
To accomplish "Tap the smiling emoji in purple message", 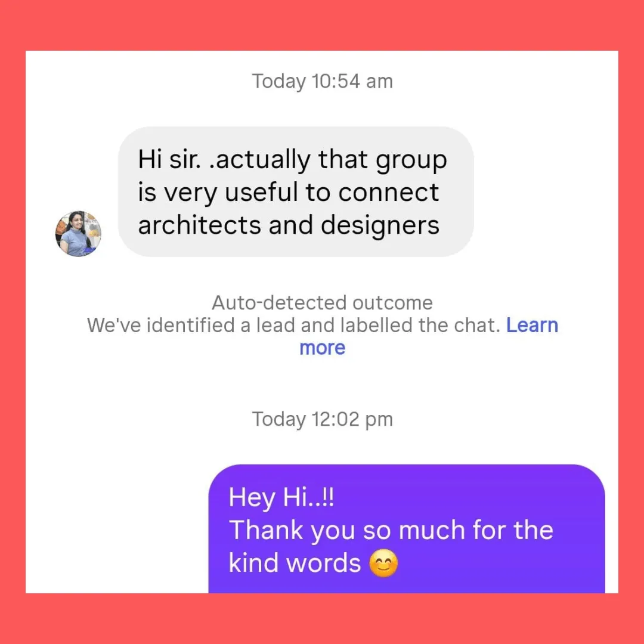I will (x=383, y=563).
